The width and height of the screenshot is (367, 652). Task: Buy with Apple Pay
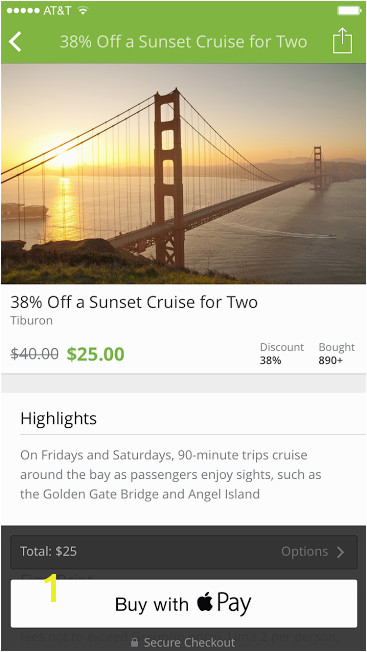coord(184,603)
